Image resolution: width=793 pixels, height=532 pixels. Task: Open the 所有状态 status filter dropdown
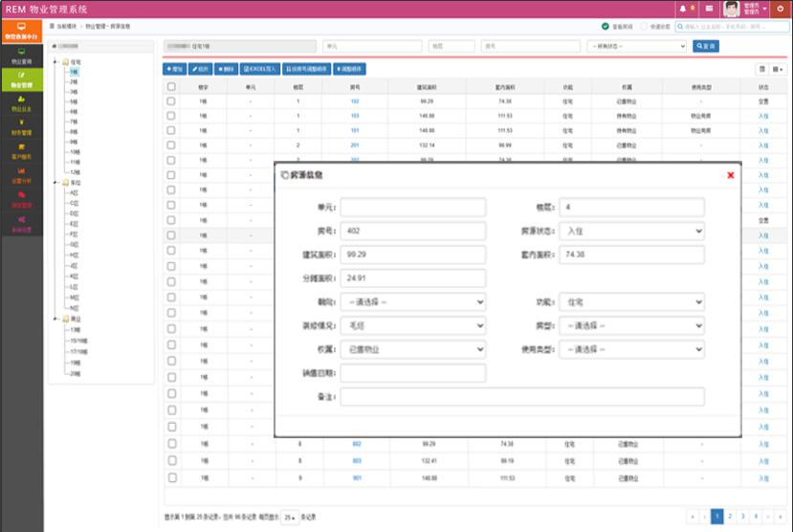(637, 46)
